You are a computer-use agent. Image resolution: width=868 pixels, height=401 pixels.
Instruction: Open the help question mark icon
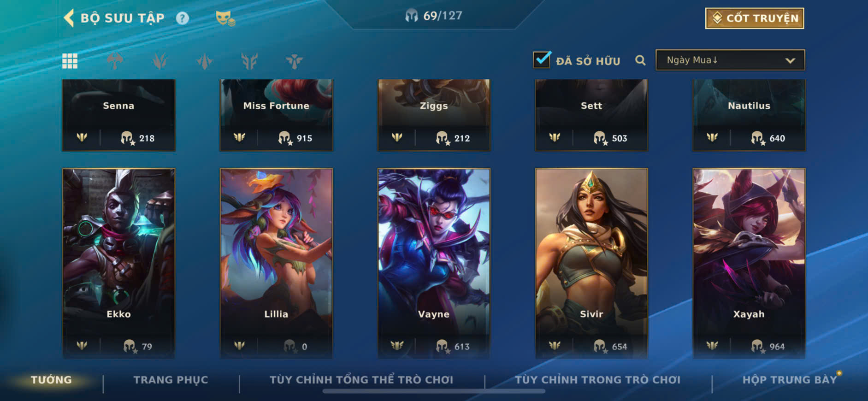point(183,18)
